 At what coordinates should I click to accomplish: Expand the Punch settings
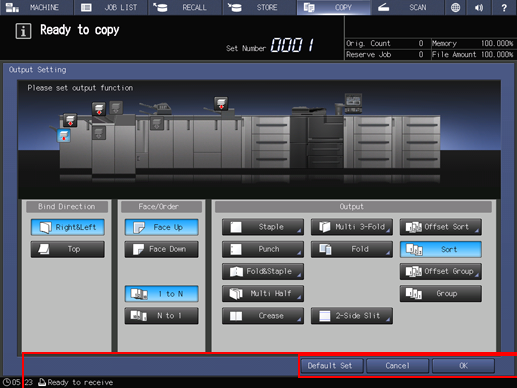(263, 249)
